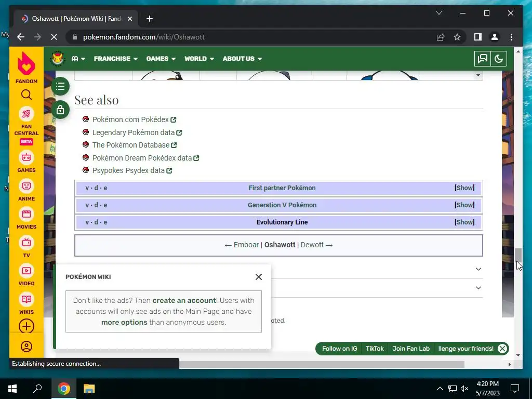
Task: Click the vertical page scrollbar thumb
Action: tap(518, 255)
